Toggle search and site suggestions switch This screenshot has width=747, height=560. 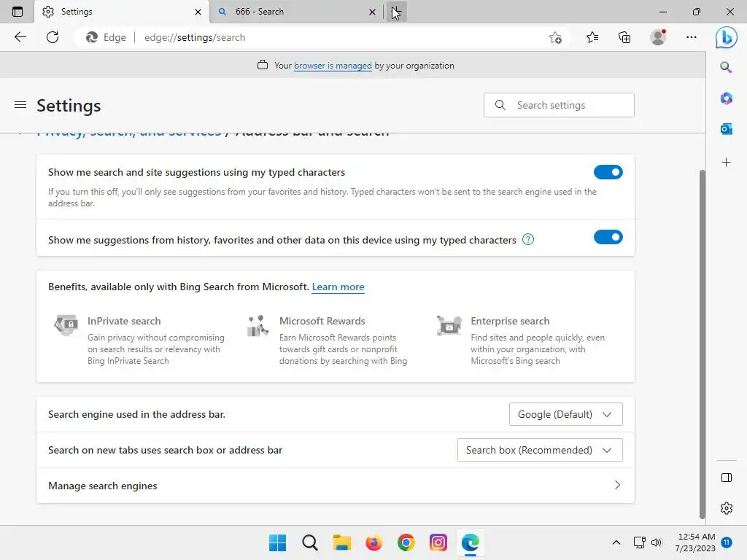tap(608, 172)
